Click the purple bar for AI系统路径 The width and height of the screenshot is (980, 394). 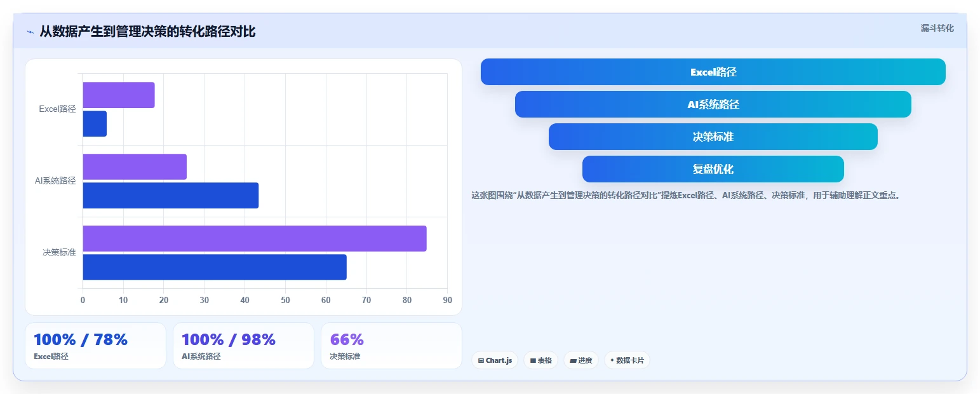point(135,166)
